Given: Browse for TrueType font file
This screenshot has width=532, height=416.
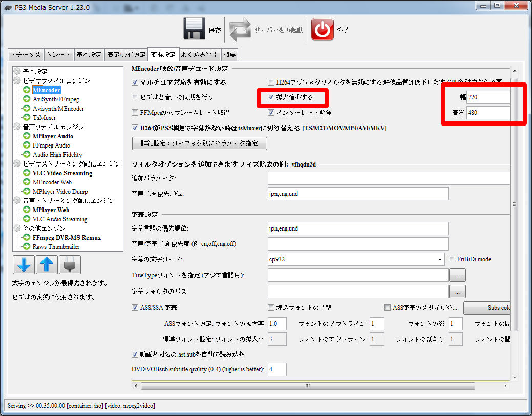Looking at the screenshot, I should [457, 275].
